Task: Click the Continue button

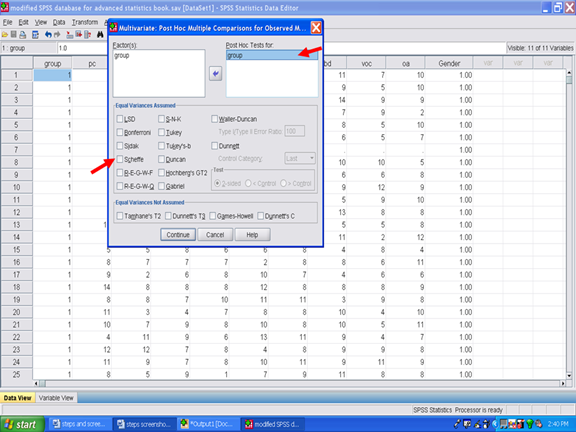Action: (x=178, y=235)
